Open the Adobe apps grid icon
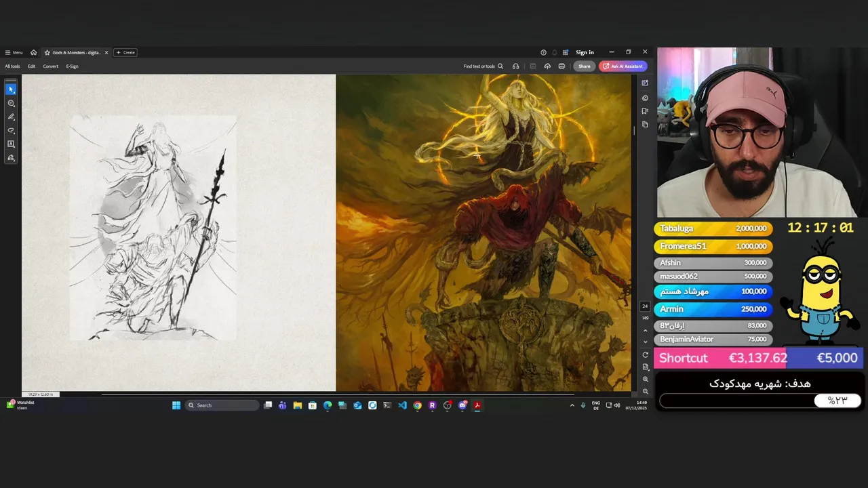868x488 pixels. click(566, 52)
